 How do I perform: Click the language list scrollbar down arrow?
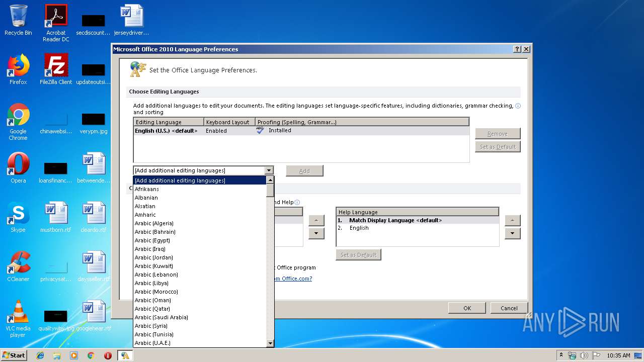270,343
